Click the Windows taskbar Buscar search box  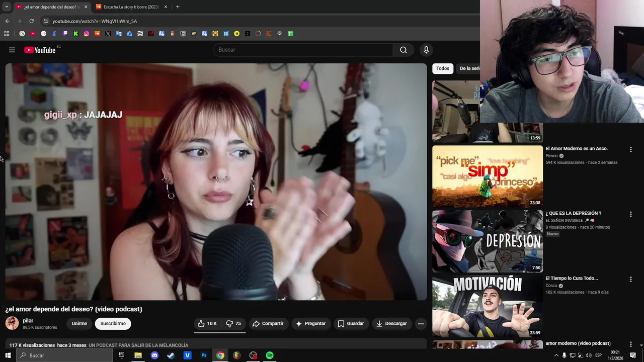click(x=64, y=355)
